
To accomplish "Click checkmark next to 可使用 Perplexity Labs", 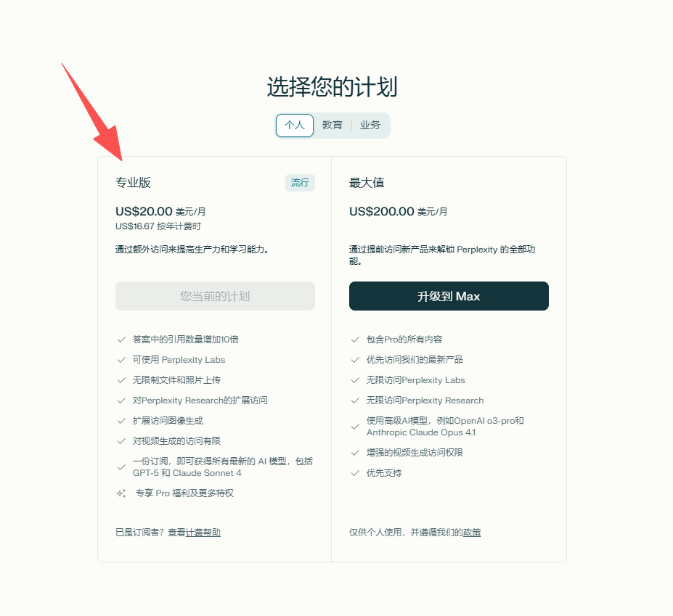I will (121, 360).
